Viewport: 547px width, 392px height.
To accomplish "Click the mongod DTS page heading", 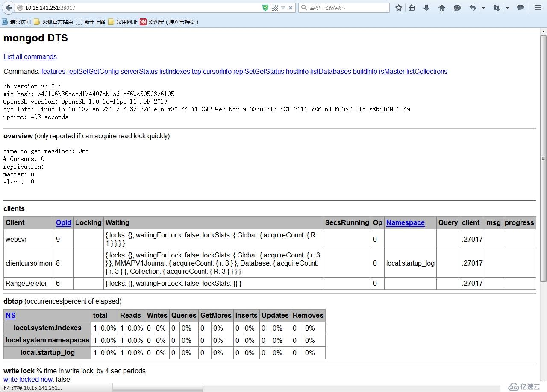I will coord(35,38).
